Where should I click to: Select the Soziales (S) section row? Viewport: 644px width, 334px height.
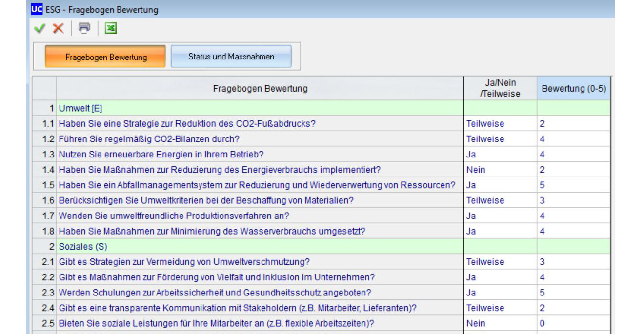point(260,247)
